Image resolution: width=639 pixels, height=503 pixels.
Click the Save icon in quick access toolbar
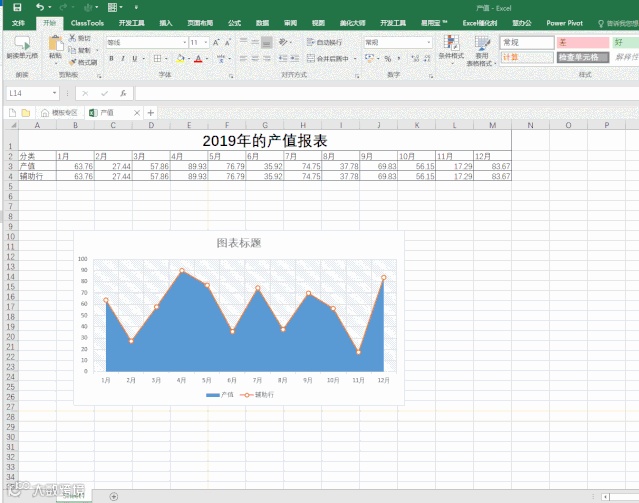(17, 7)
